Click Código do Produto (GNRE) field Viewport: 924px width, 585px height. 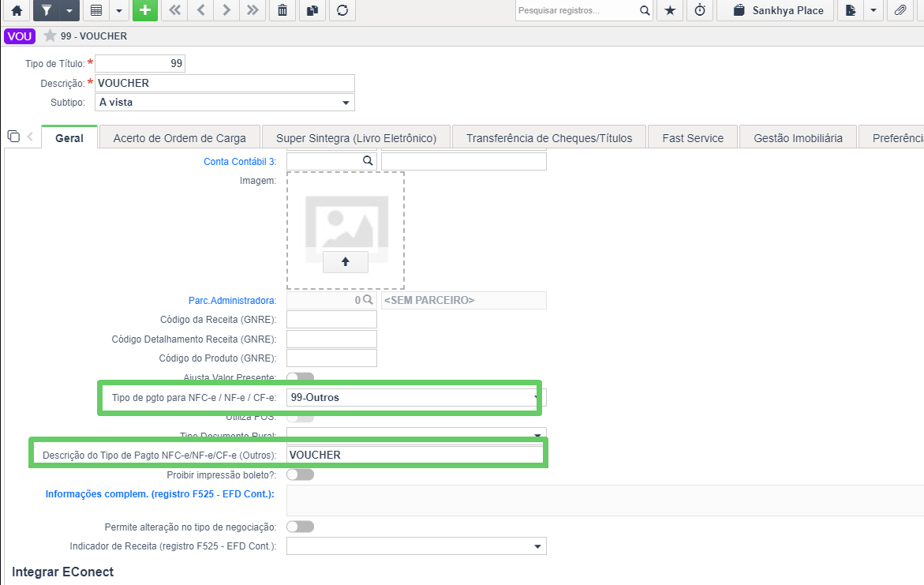coord(331,358)
